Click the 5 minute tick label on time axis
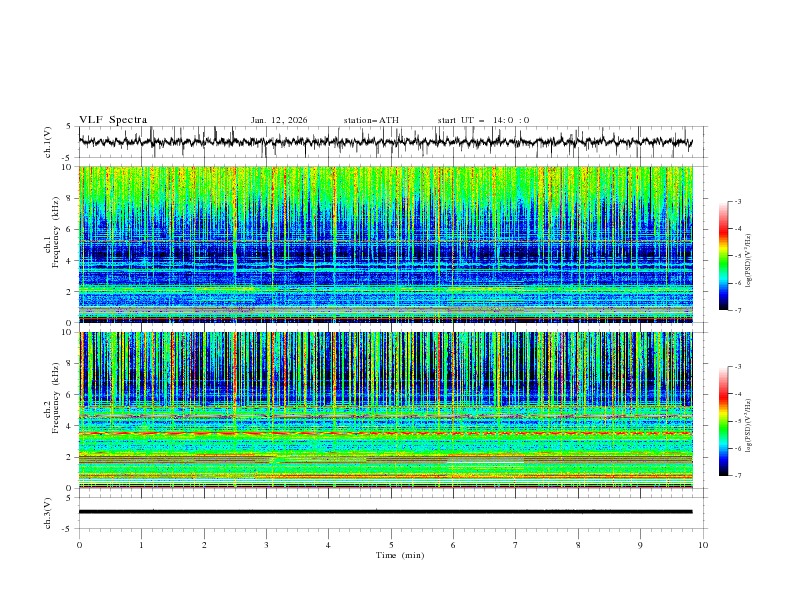 (x=391, y=545)
